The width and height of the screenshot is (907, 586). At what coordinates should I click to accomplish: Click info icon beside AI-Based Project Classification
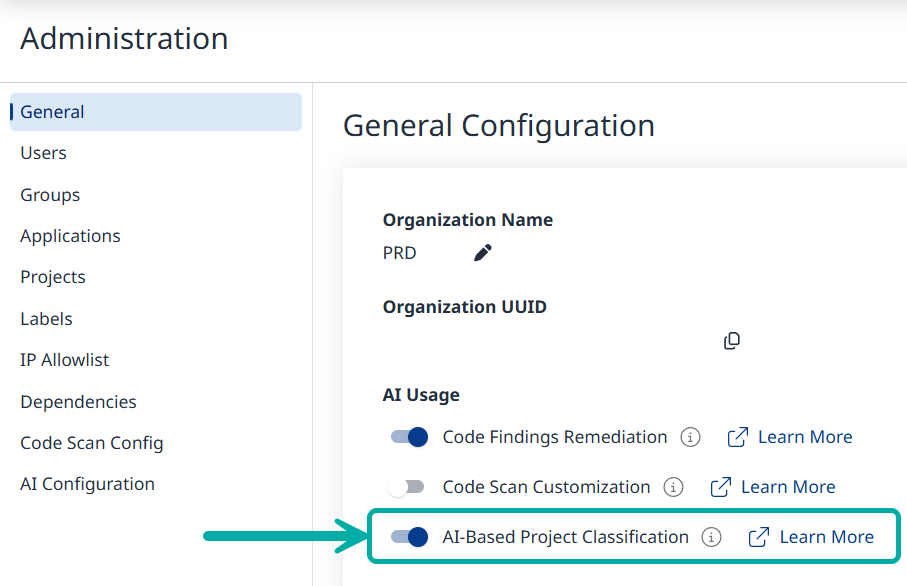coord(711,537)
